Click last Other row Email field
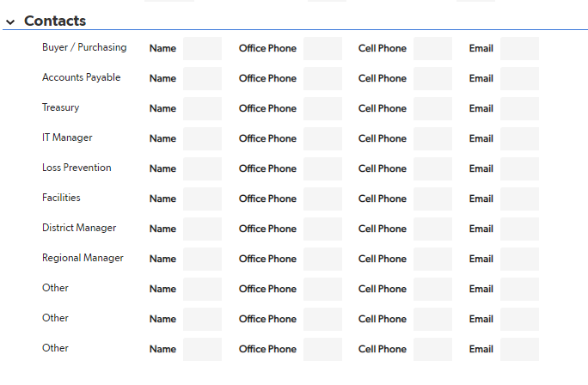The height and width of the screenshot is (385, 588). [x=520, y=349]
